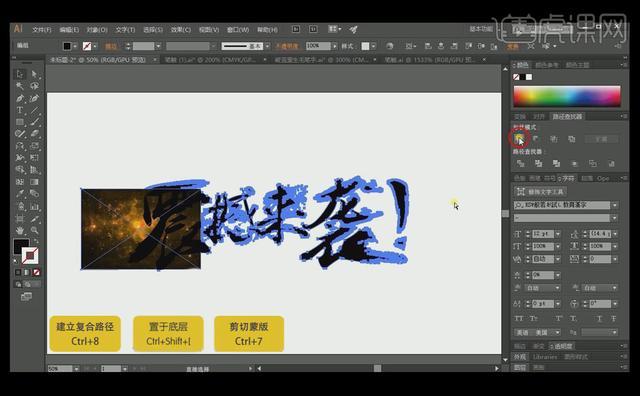Screen dimensions: 640x396
Task: Set toolbox paint mode to None
Action: tap(37, 272)
